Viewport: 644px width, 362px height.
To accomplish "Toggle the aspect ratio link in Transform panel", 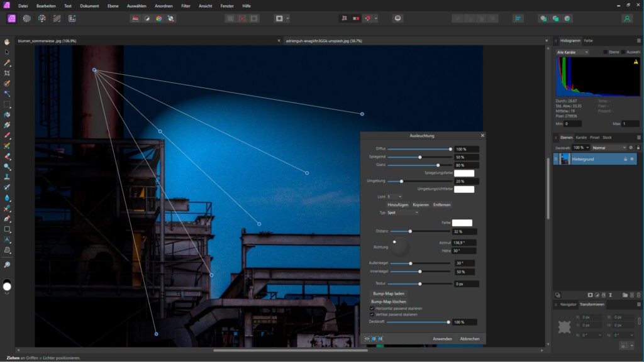I will [639, 321].
